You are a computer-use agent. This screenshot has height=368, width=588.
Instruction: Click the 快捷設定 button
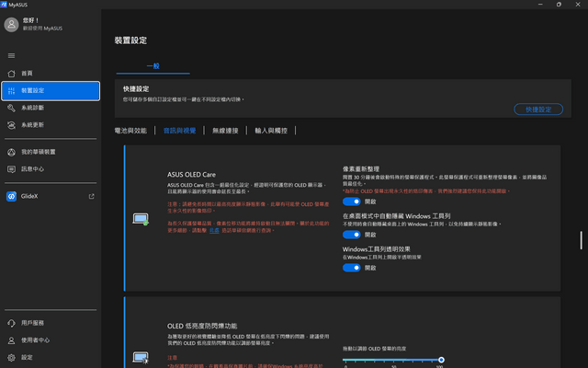538,109
